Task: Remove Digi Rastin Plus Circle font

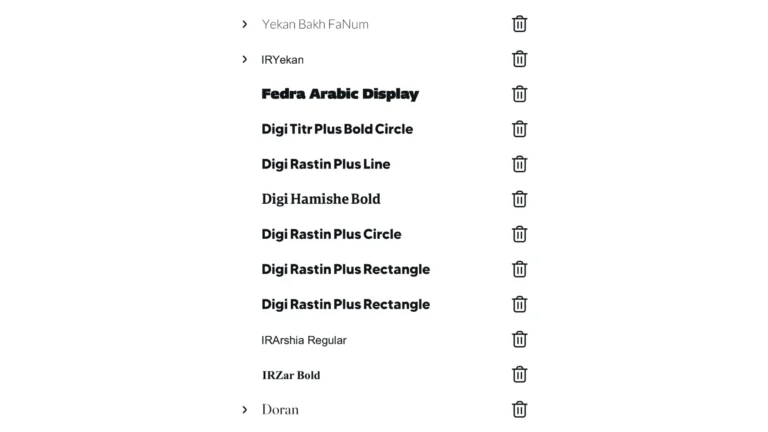Action: pos(519,234)
